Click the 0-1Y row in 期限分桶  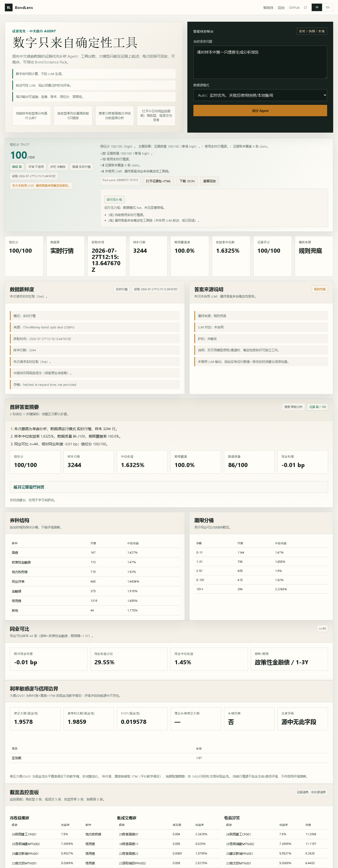[261, 553]
